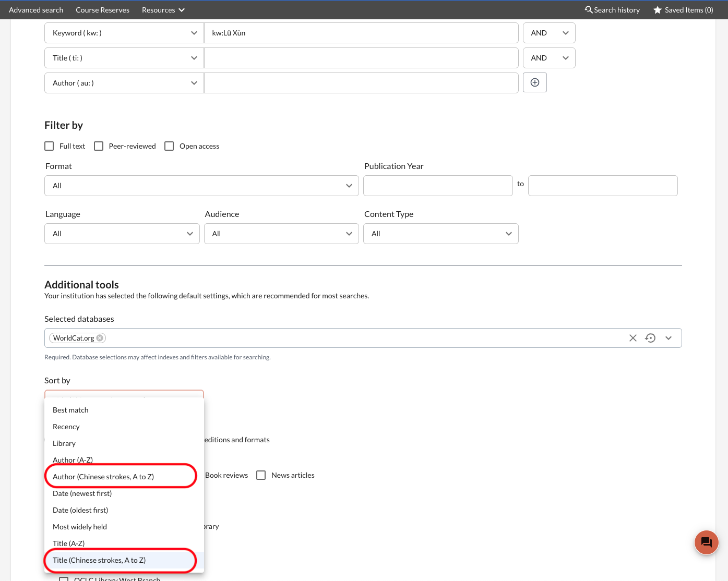Click the Publication Year start field
This screenshot has width=728, height=581.
tap(438, 186)
